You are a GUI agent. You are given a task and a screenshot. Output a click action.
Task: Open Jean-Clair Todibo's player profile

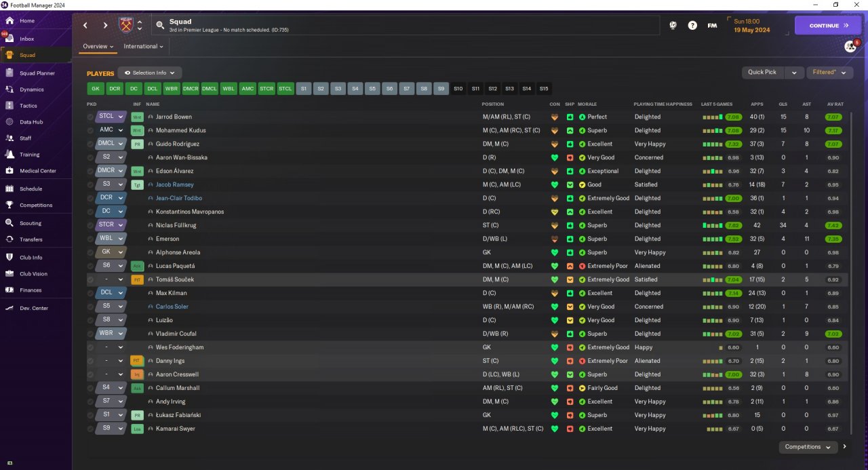click(179, 198)
